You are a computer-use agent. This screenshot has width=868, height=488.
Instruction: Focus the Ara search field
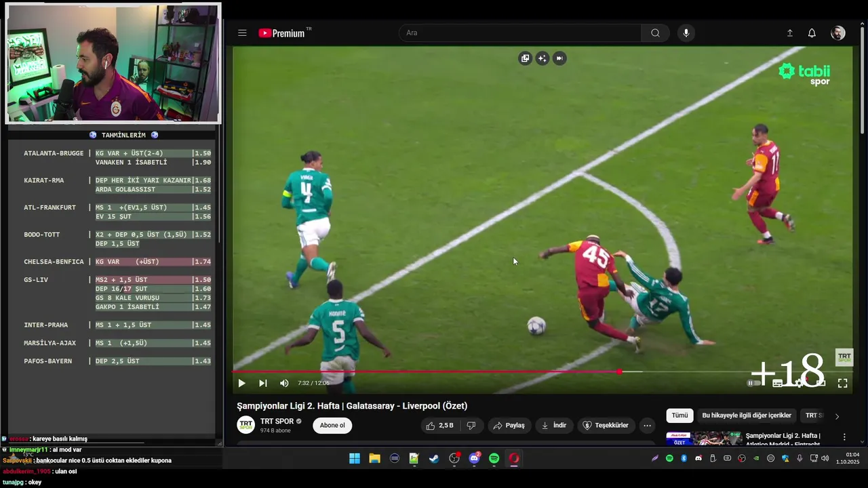coord(520,33)
